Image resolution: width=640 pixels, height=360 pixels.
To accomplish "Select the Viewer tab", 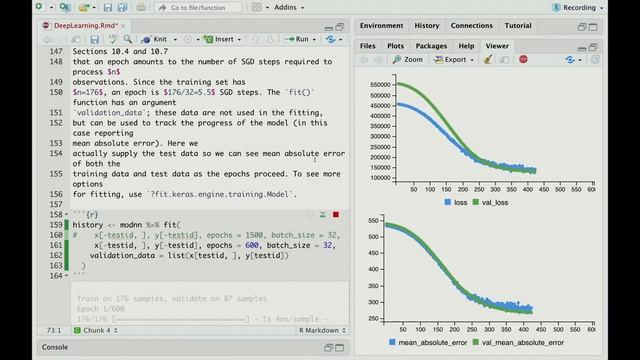I will click(x=497, y=46).
